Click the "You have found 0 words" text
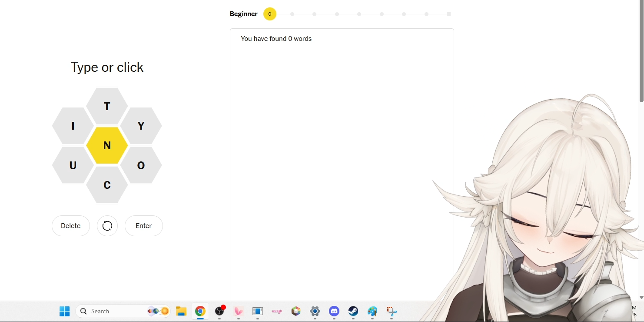644x322 pixels. (276, 39)
